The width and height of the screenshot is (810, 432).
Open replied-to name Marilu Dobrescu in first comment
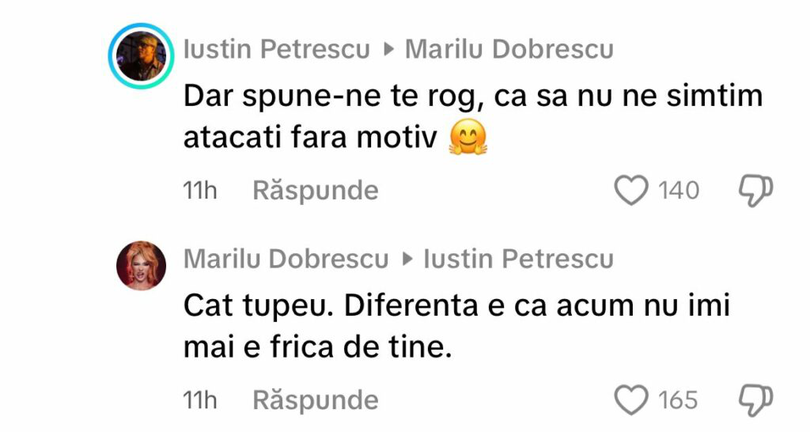509,49
